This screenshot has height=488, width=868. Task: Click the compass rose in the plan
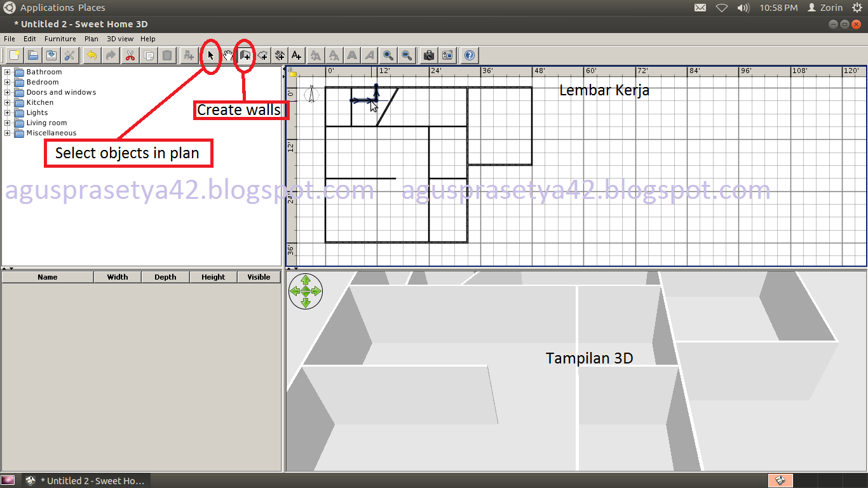311,95
